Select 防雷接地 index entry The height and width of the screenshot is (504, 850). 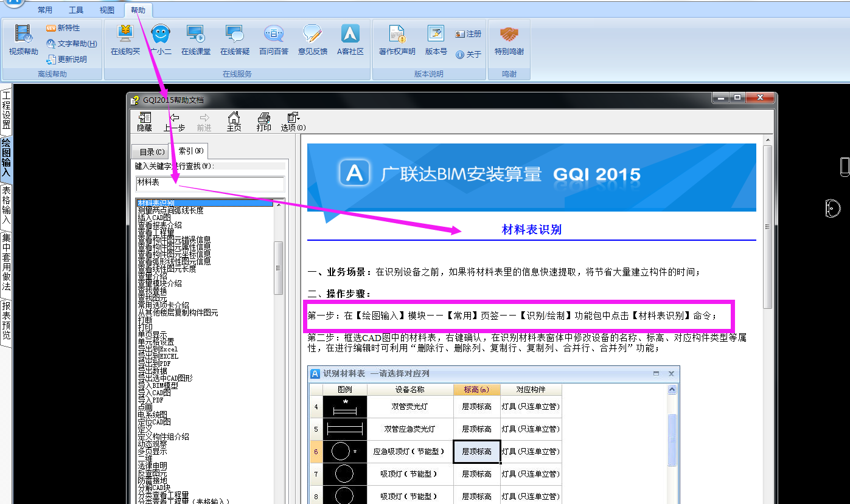click(152, 480)
